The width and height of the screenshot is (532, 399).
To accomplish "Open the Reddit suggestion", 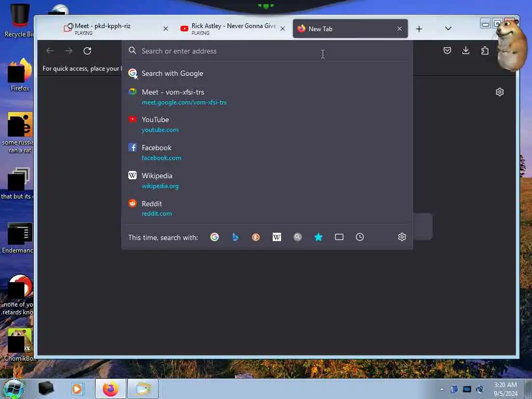I will click(268, 208).
